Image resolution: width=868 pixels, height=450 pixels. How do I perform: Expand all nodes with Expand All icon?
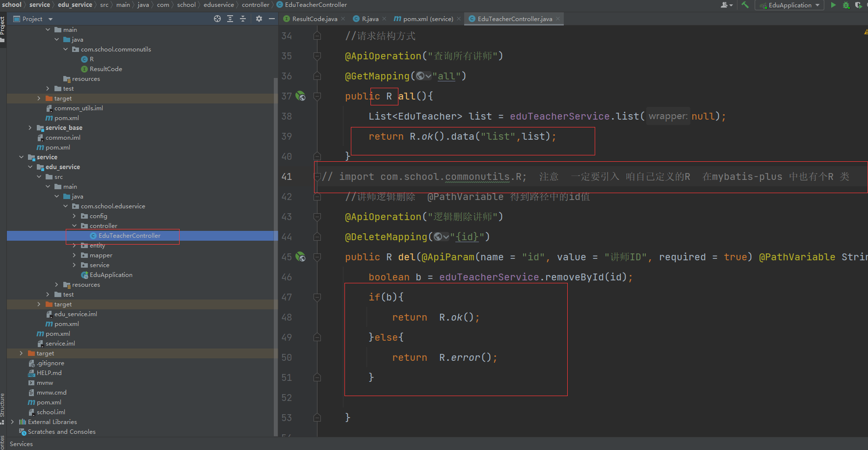[x=230, y=19]
